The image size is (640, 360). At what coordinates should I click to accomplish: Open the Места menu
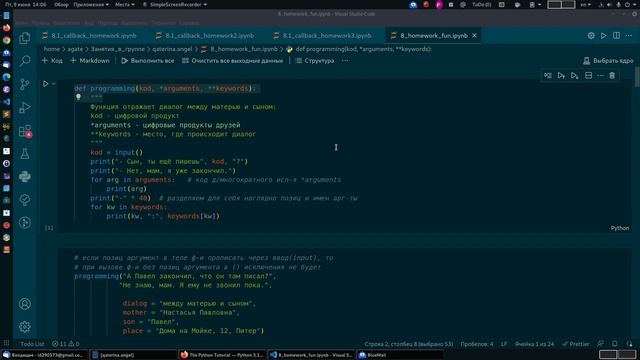[124, 4]
